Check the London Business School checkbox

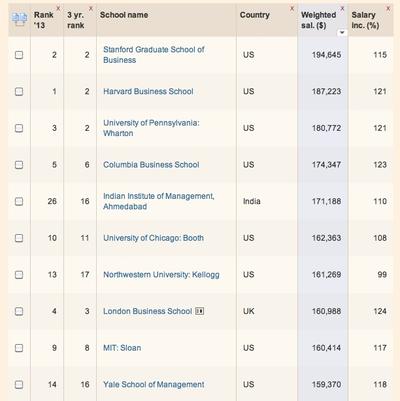point(19,311)
